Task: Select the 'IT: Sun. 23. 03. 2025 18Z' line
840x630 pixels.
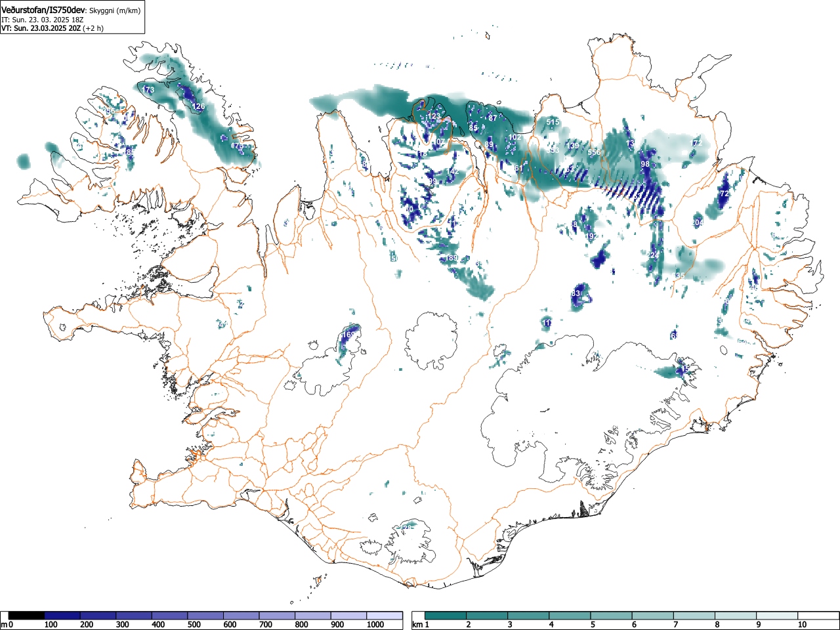Action: tap(42, 20)
